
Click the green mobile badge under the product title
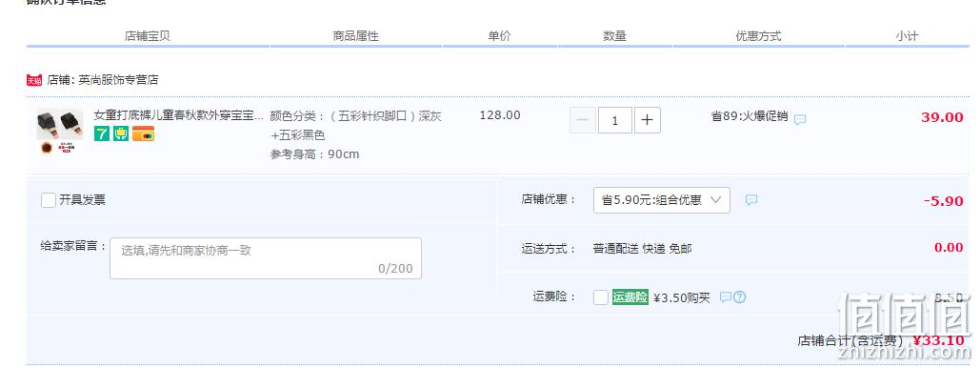click(121, 133)
